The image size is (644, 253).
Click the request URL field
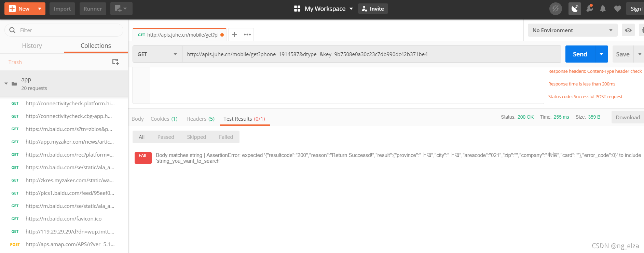[x=371, y=54]
